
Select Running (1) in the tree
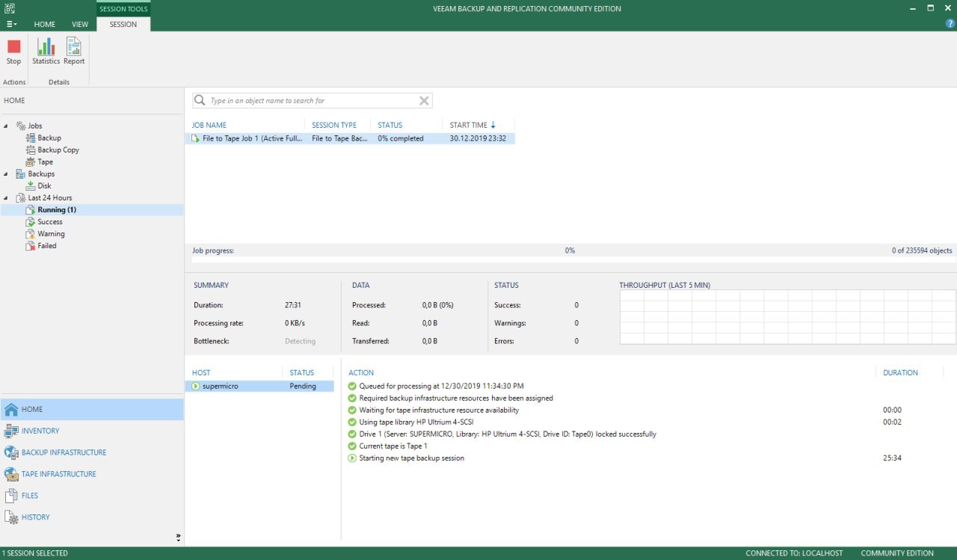point(57,210)
